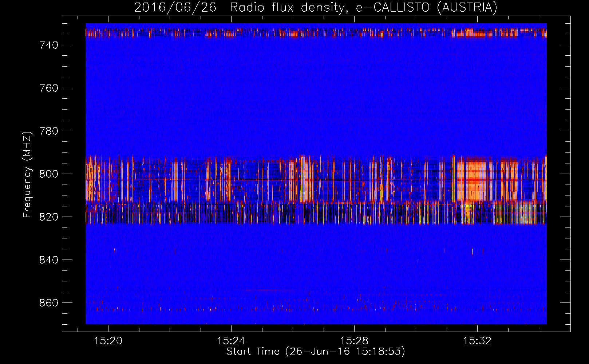Click the Frequency (MHZ) axis label
Screen dimensions: 589x364
27,174
